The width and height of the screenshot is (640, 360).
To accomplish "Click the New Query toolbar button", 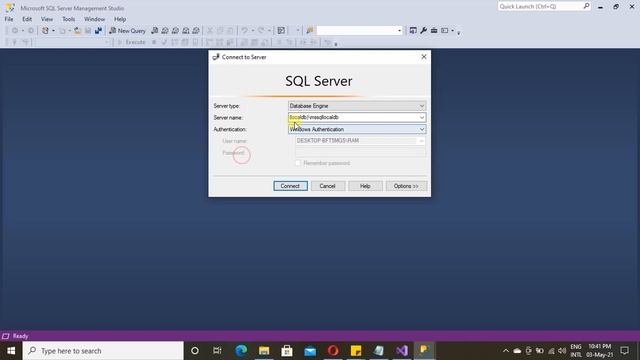I will [127, 31].
